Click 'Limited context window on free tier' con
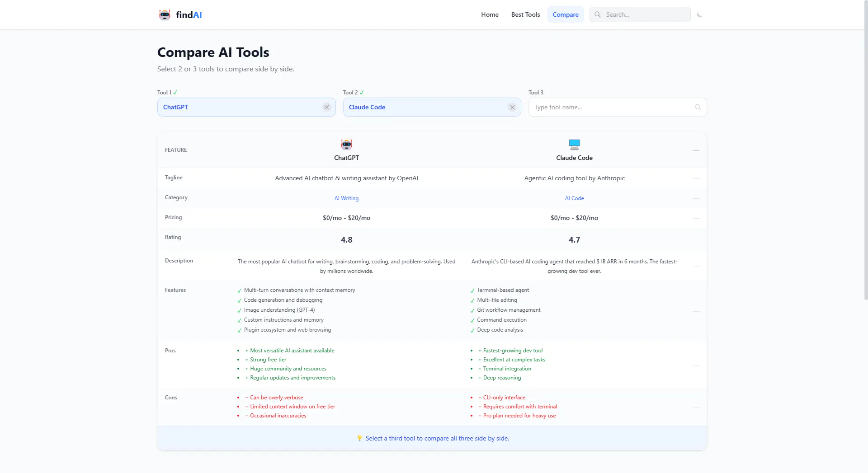The width and height of the screenshot is (868, 473). (x=292, y=407)
